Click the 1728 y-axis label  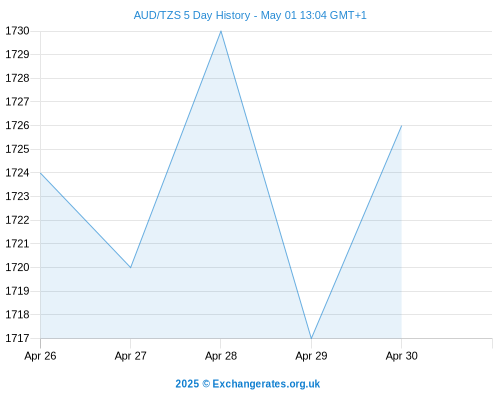(x=17, y=78)
